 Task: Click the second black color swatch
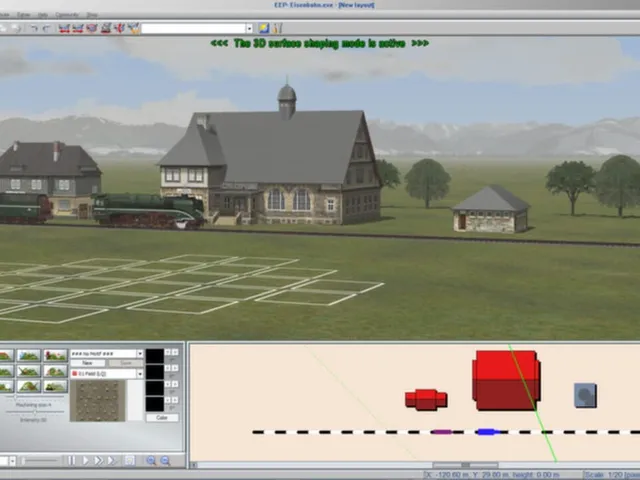(x=155, y=372)
